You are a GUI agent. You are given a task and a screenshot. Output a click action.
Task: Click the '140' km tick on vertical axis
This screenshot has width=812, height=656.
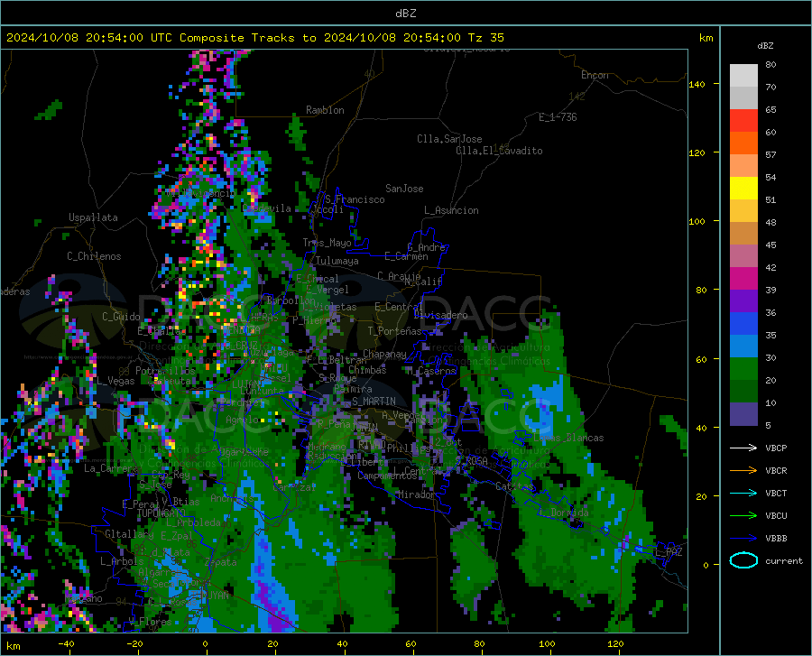[x=697, y=84]
